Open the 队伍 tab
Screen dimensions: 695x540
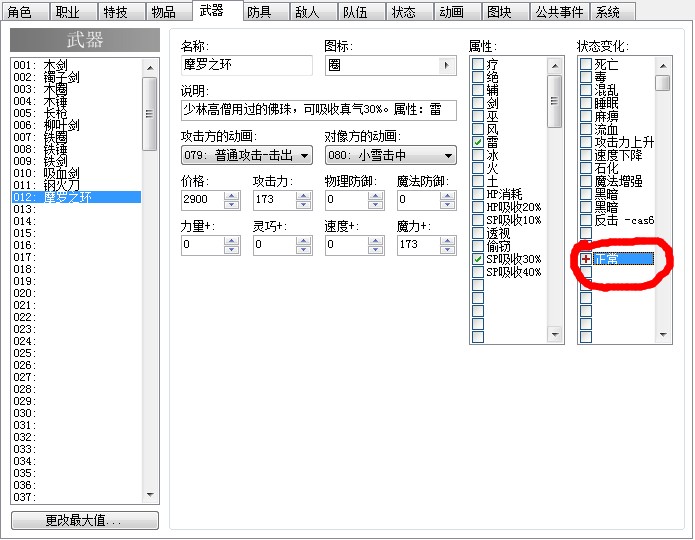[x=361, y=12]
